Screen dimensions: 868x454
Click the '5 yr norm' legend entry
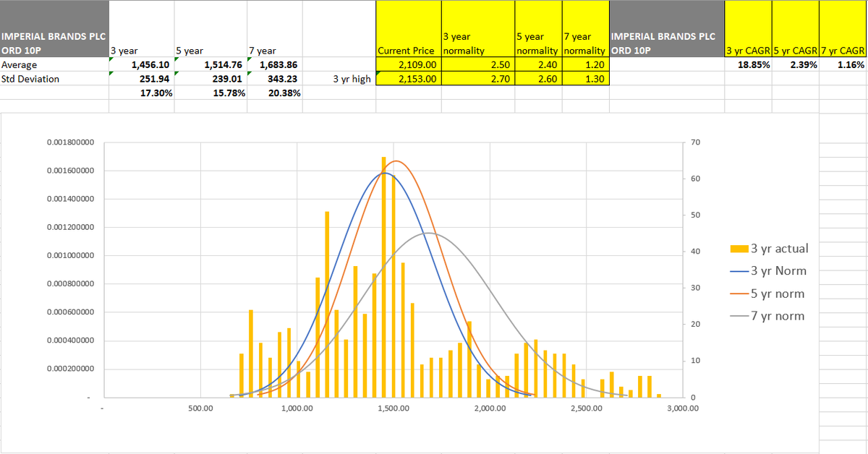click(769, 294)
